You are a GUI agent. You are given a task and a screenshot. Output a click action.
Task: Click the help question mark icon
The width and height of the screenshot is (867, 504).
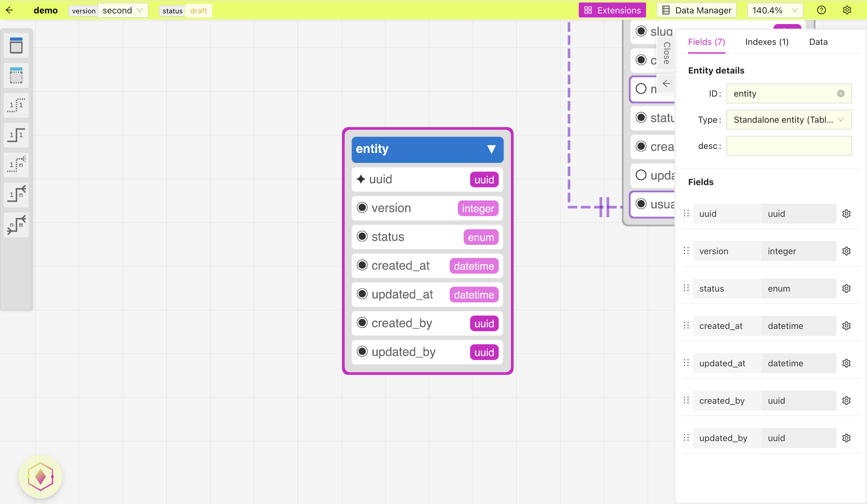coord(821,10)
